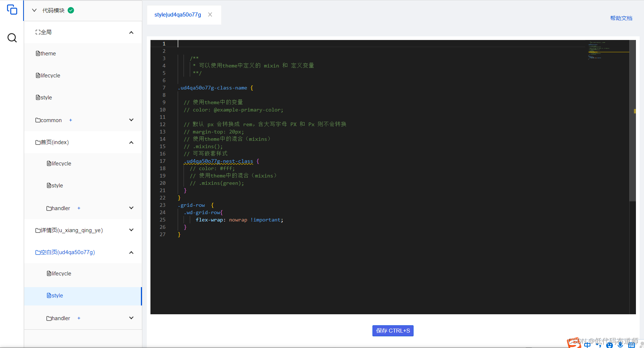Viewport: 644px width, 348px height.
Task: Open the 帮助文档 help link
Action: coord(621,18)
